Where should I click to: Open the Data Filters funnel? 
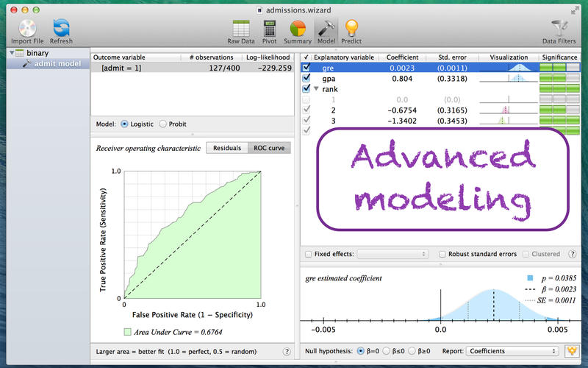[x=559, y=28]
